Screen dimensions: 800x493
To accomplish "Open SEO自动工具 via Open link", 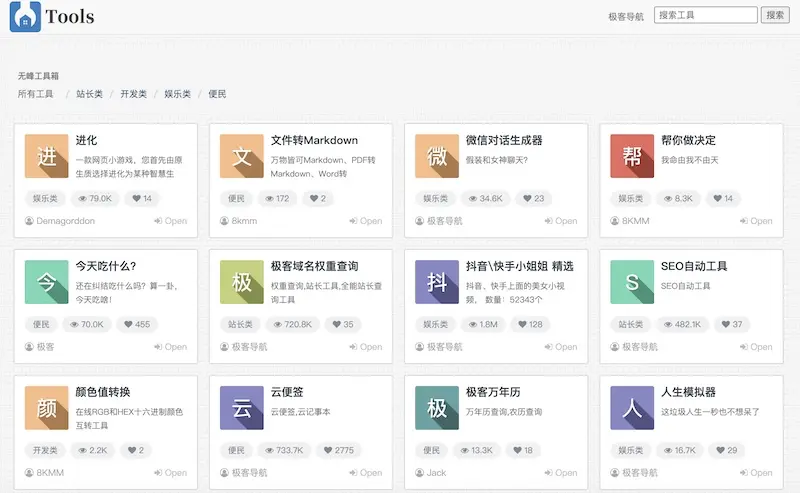I will pyautogui.click(x=756, y=347).
